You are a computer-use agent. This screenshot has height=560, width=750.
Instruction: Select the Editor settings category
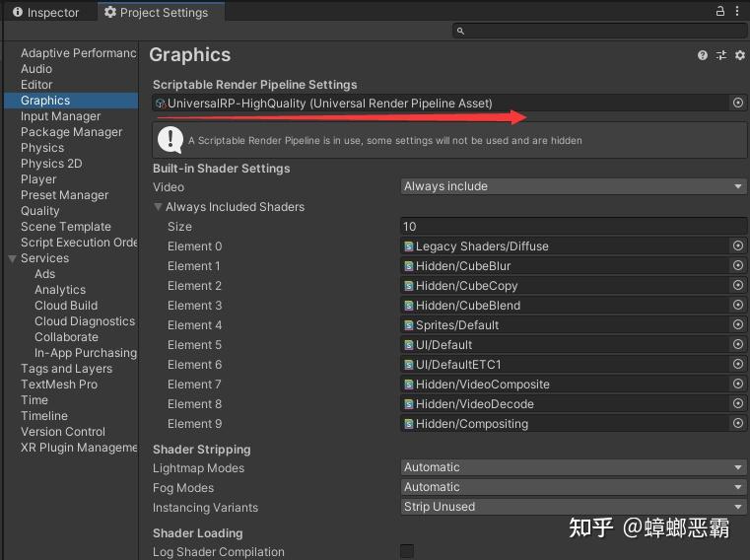(x=36, y=85)
